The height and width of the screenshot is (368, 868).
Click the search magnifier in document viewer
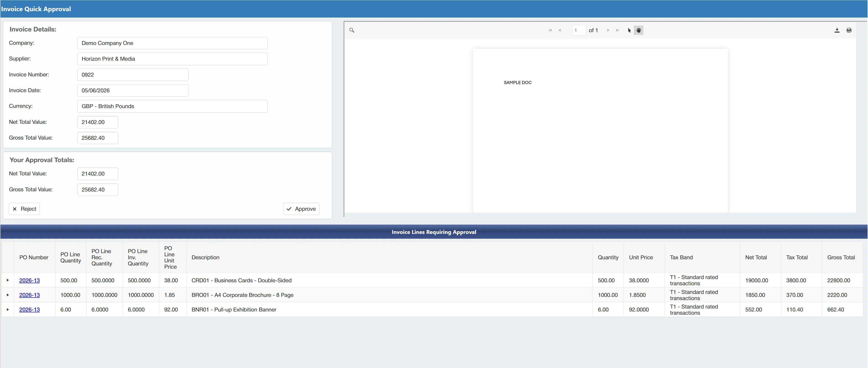[x=352, y=30]
